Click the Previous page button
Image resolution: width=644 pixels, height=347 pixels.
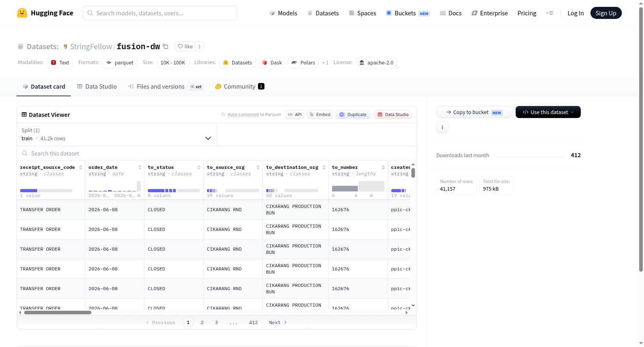[161, 322]
